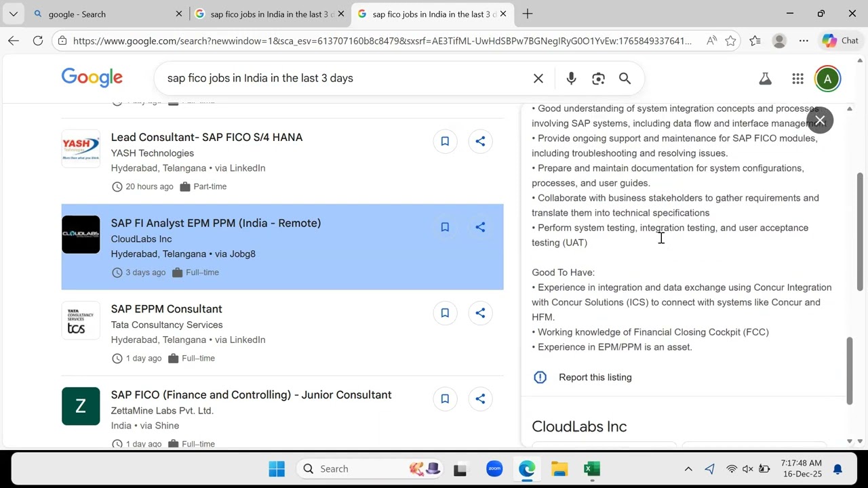Start voice search with microphone icon
This screenshot has height=488, width=868.
[571, 79]
